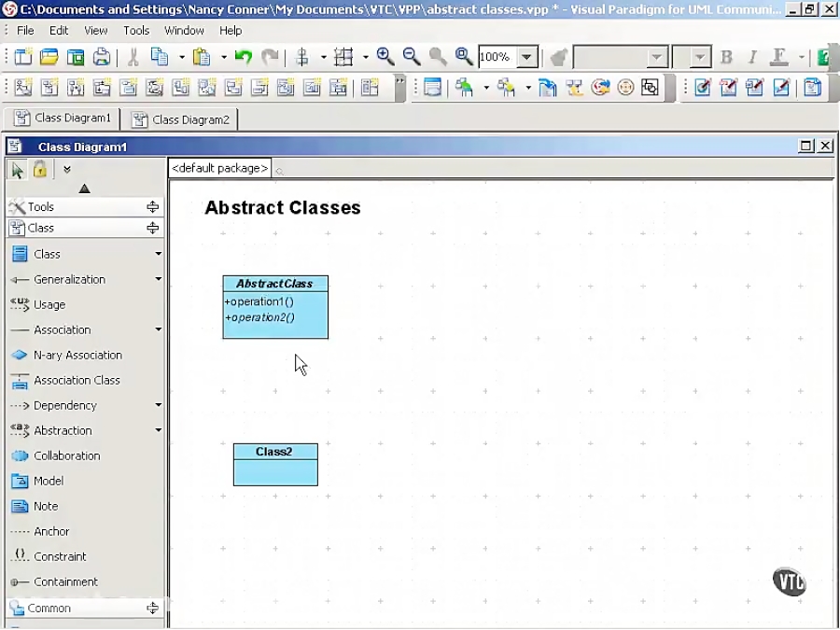
Task: Click the overlapping squares toolbar icon
Action: click(650, 88)
